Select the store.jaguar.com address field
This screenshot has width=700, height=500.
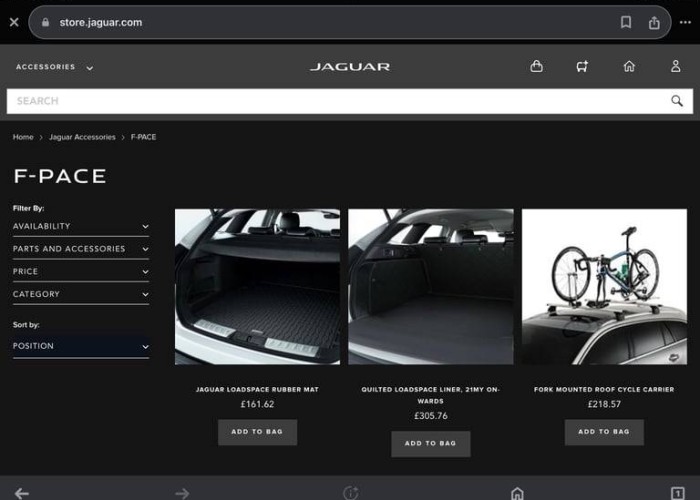[x=350, y=22]
